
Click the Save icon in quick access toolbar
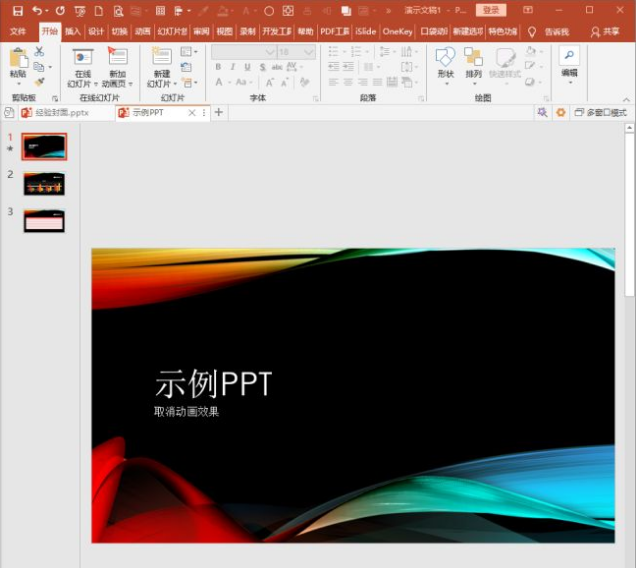[x=17, y=10]
